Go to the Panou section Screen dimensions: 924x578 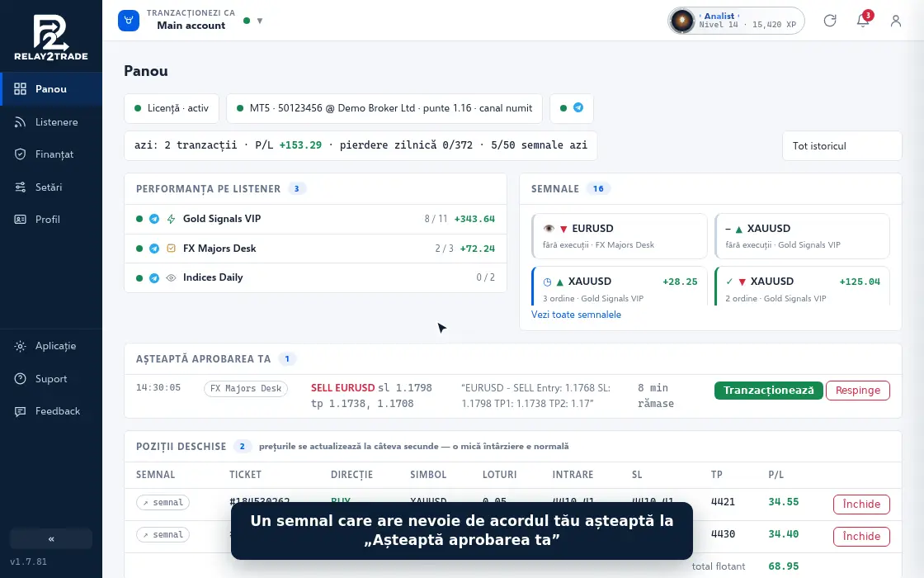(51, 89)
